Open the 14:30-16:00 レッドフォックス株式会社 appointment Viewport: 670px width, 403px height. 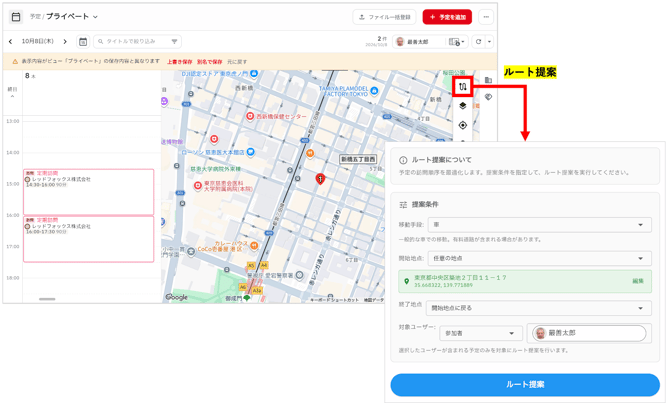(x=88, y=192)
